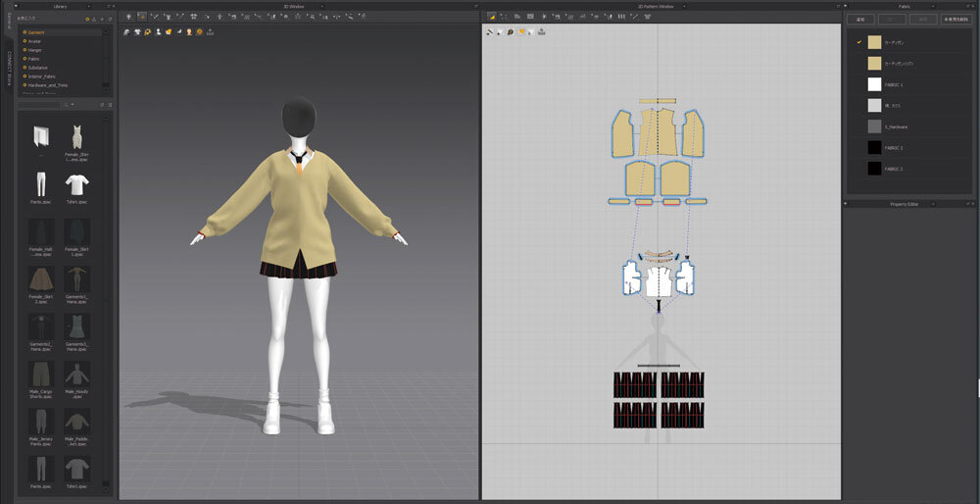Viewport: 980px width, 504px height.
Task: Select the highlighted simulate tool in 3D toolbar
Action: 142,18
